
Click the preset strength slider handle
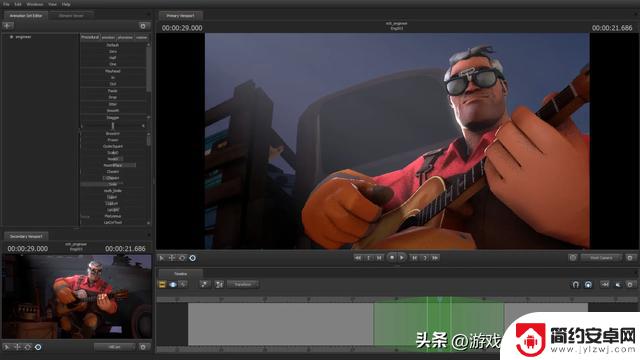(x=113, y=126)
